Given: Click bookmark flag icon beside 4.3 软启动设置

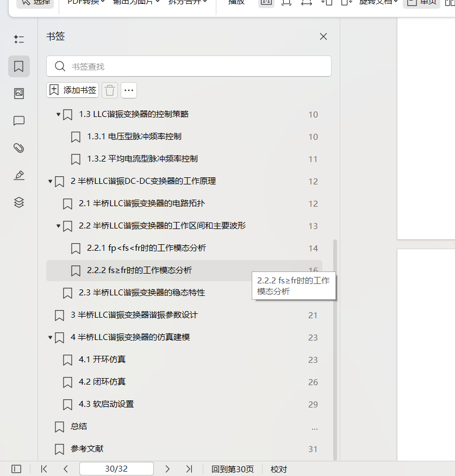Looking at the screenshot, I should click(67, 405).
